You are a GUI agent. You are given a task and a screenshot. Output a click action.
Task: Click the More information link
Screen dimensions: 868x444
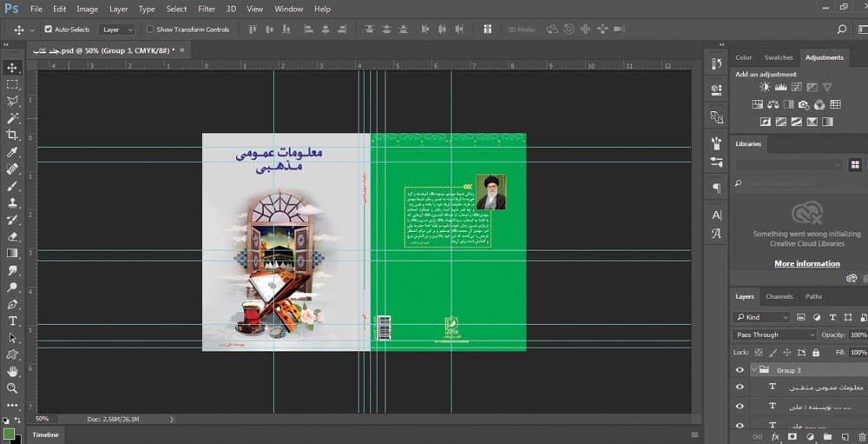coord(807,264)
